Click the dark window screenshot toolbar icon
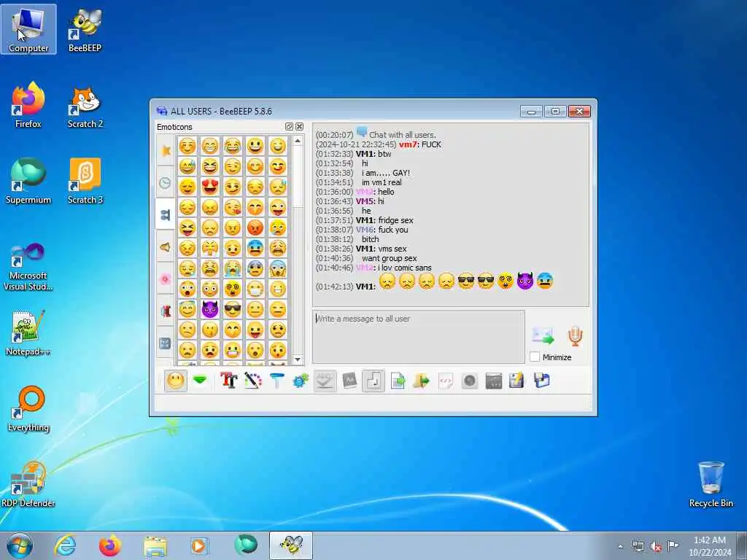 point(494,381)
